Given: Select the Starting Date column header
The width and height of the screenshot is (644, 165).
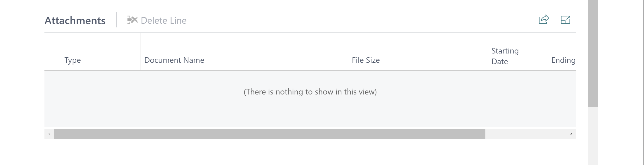Looking at the screenshot, I should tap(505, 56).
